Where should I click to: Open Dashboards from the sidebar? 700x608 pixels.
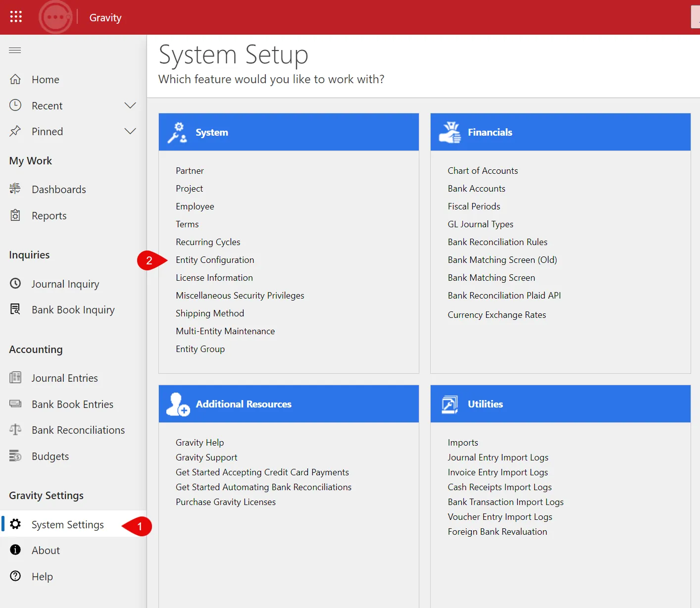tap(59, 189)
